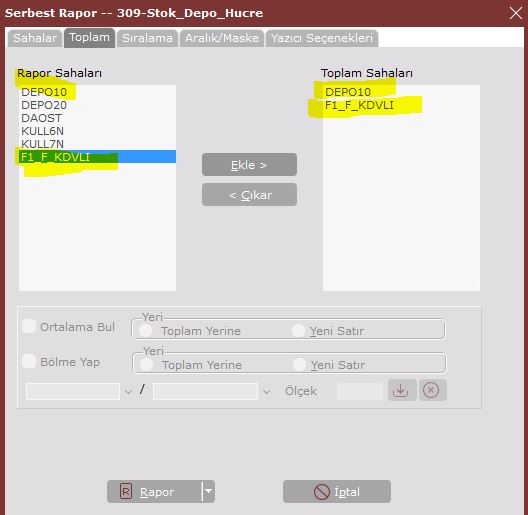Go to Yazıcı Seçenekleri tab
The height and width of the screenshot is (515, 528).
(322, 38)
